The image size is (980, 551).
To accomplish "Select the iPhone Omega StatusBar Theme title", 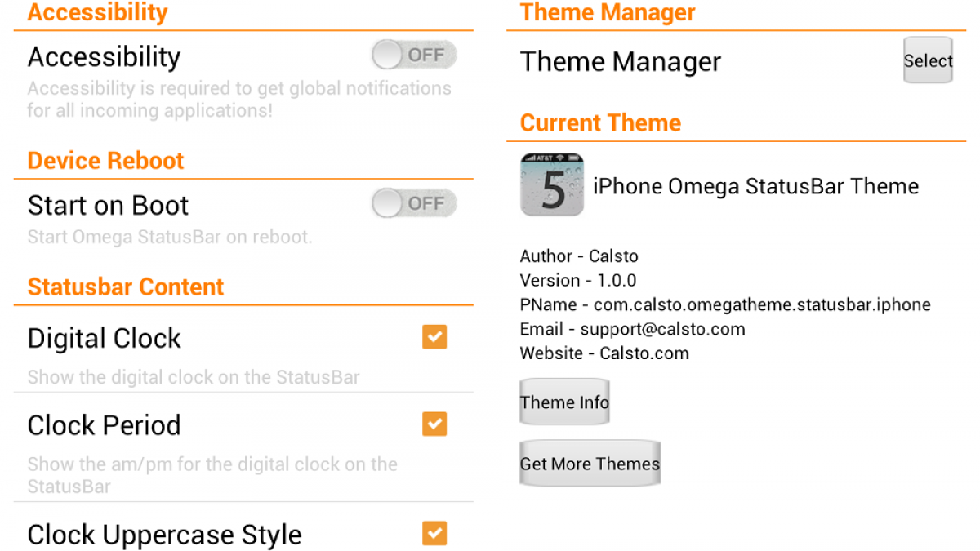I will pyautogui.click(x=755, y=186).
